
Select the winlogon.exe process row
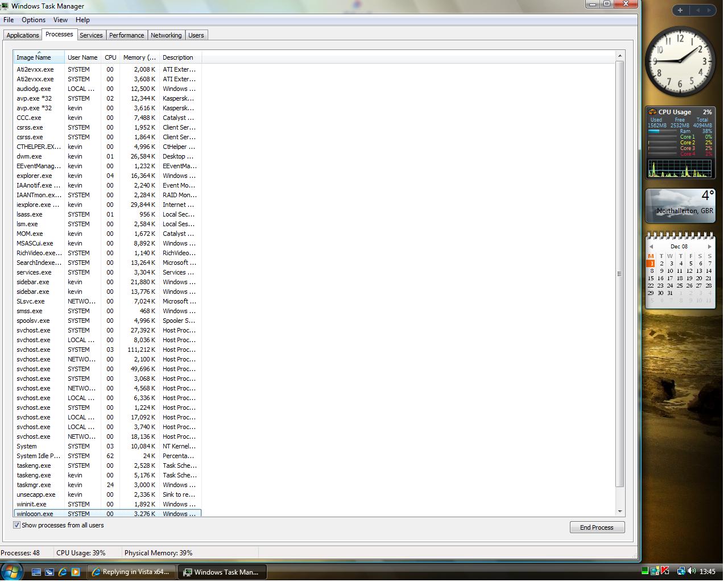[x=107, y=513]
